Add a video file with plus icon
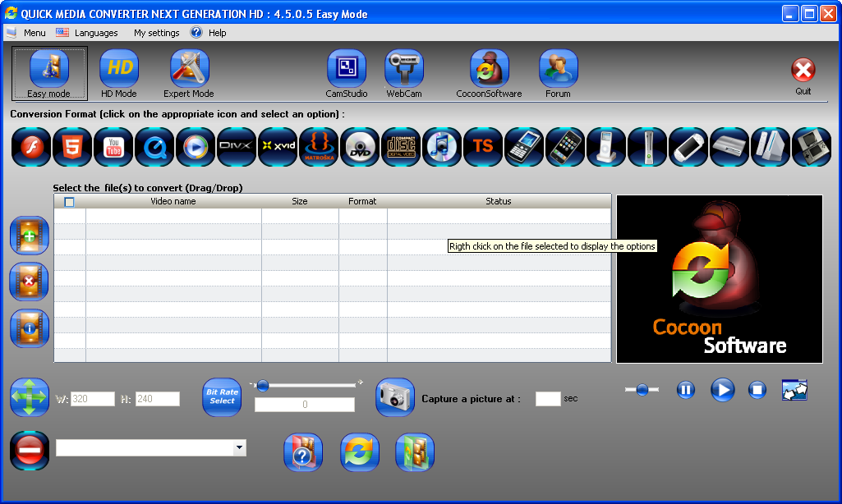The width and height of the screenshot is (842, 504). coord(30,235)
